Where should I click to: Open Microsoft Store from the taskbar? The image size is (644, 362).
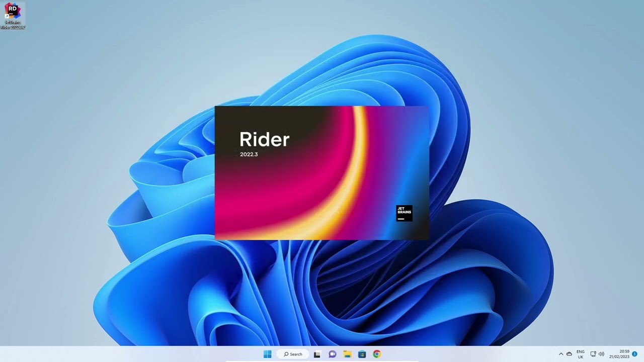(x=362, y=354)
